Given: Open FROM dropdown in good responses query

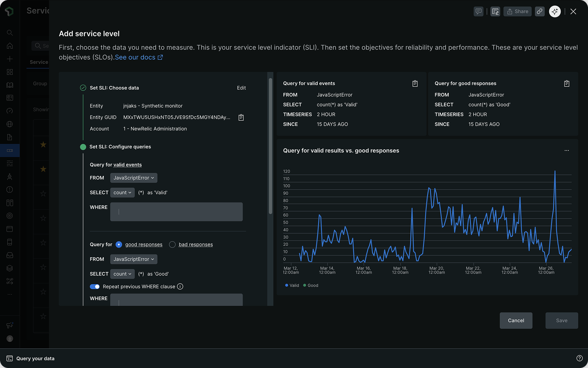Looking at the screenshot, I should point(134,259).
